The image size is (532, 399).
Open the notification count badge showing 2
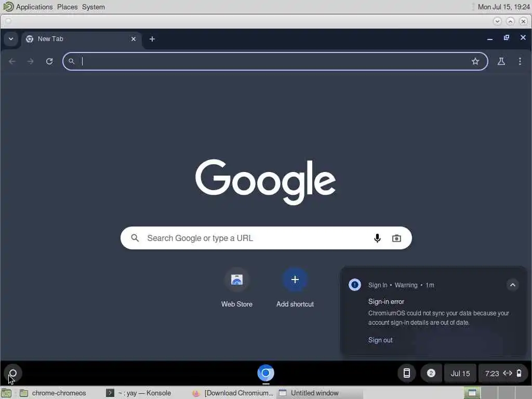click(x=431, y=373)
